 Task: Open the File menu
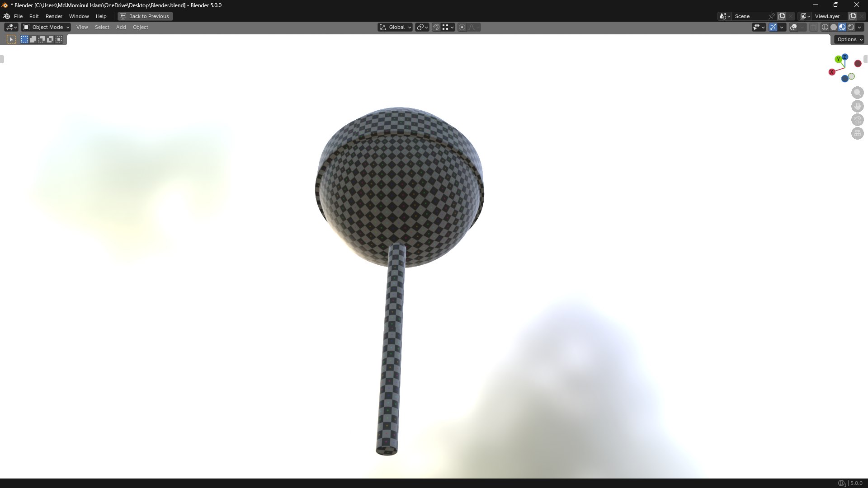(x=18, y=16)
